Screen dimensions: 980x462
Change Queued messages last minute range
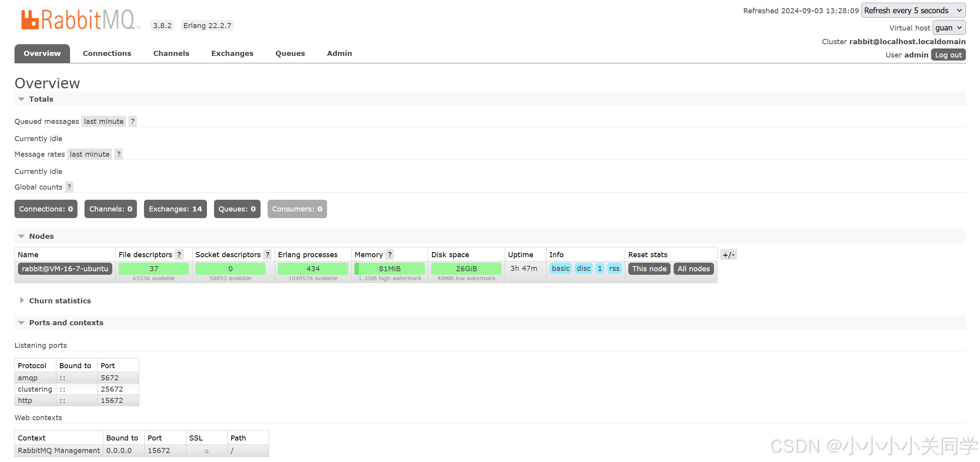tap(104, 122)
